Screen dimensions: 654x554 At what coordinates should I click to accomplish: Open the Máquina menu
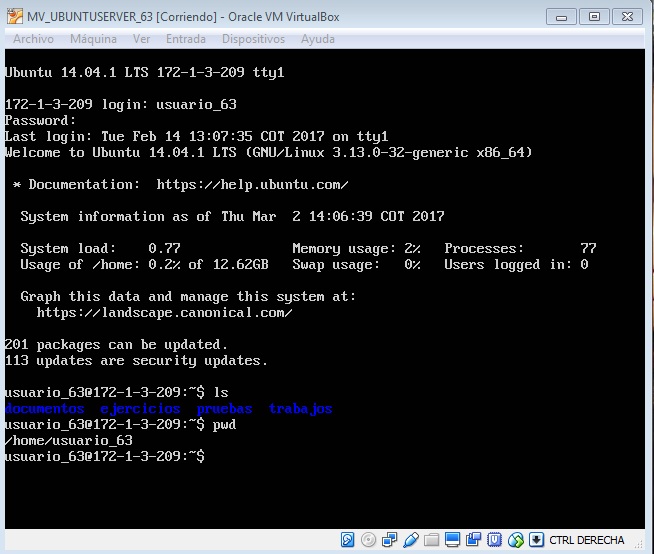(93, 39)
